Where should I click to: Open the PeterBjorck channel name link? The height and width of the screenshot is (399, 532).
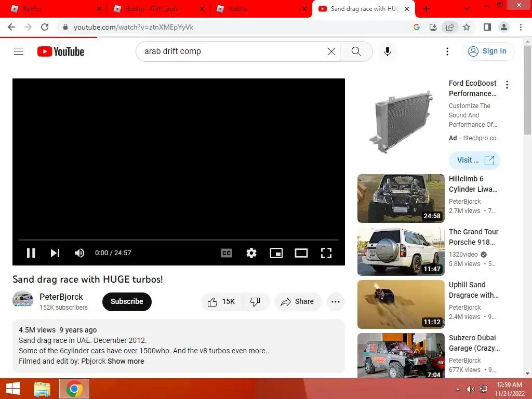61,297
